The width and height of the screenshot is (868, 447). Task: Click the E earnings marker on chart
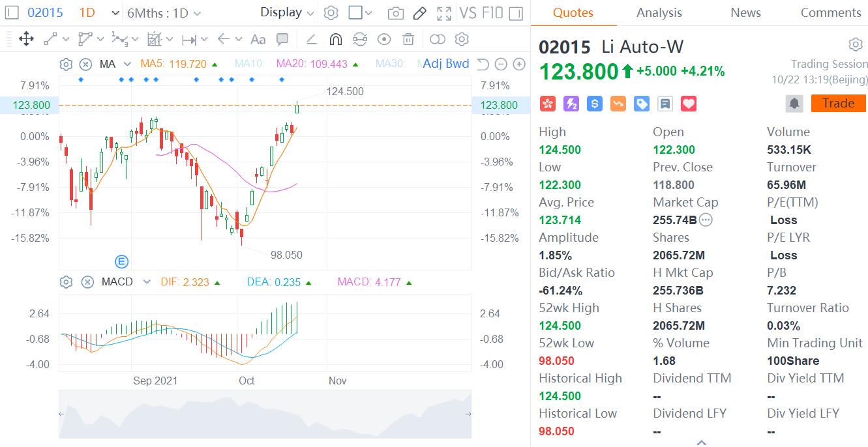pos(121,262)
